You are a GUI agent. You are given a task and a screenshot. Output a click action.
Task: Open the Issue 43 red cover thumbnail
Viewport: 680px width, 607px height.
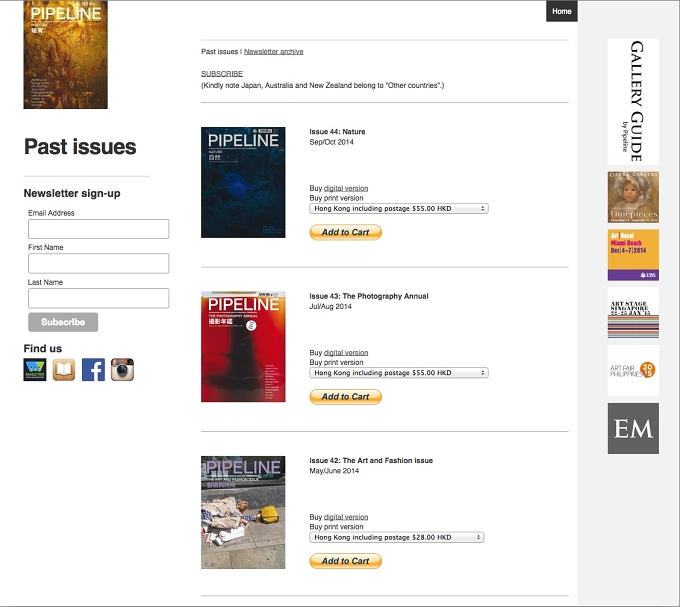click(243, 346)
